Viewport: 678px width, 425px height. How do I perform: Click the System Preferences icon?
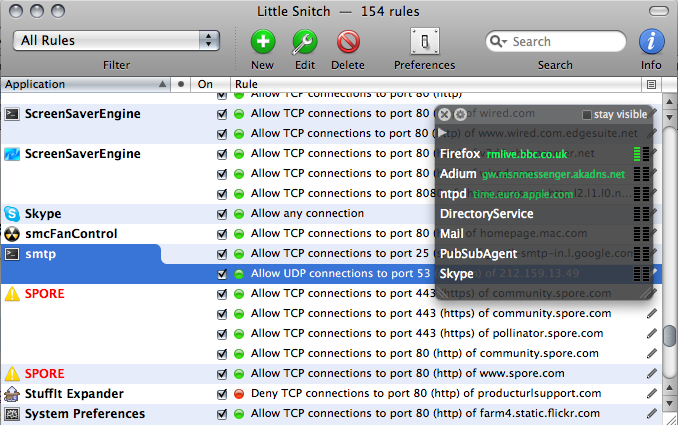tap(12, 414)
